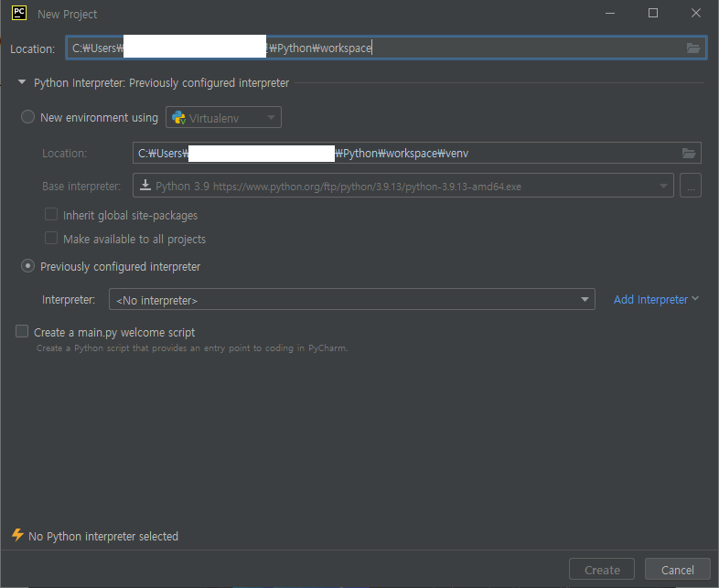Click the Virtualenv Python icon
Screen dimensions: 719x588
click(178, 118)
